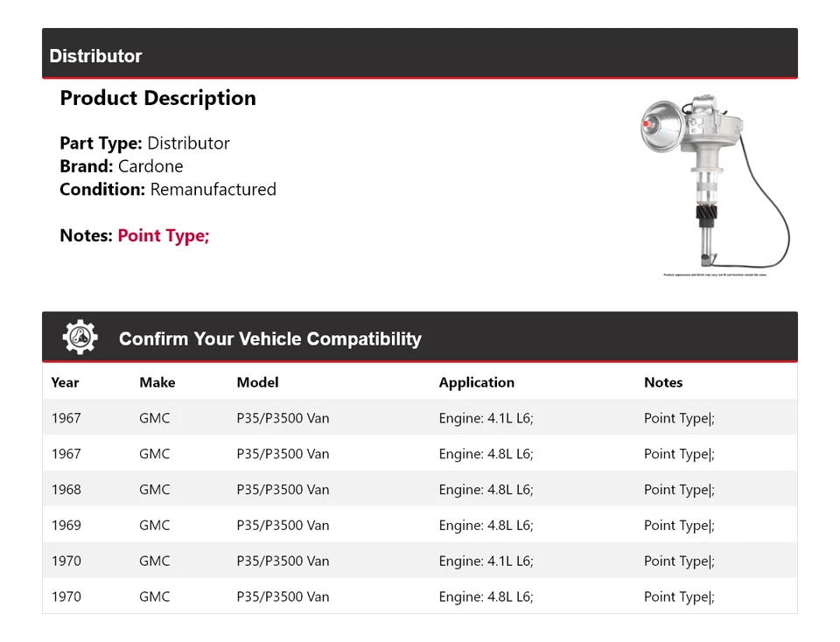
Task: Select the "Distributor" header title
Action: 95,56
